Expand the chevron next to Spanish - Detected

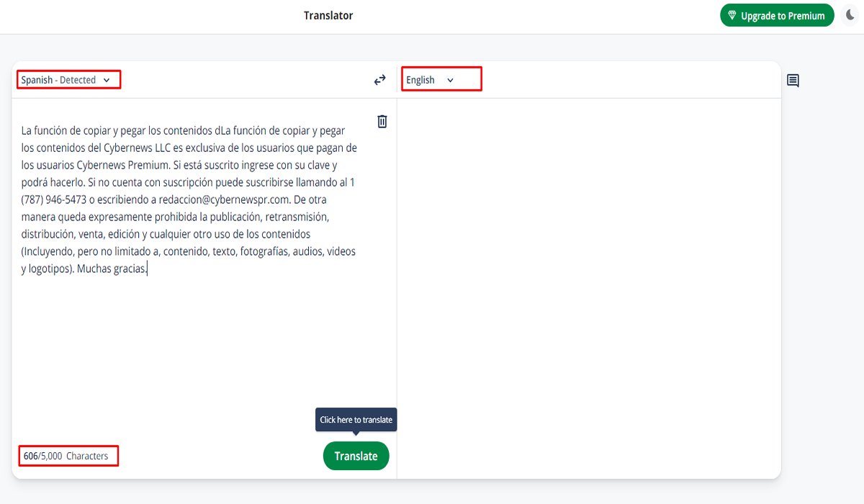[x=107, y=80]
